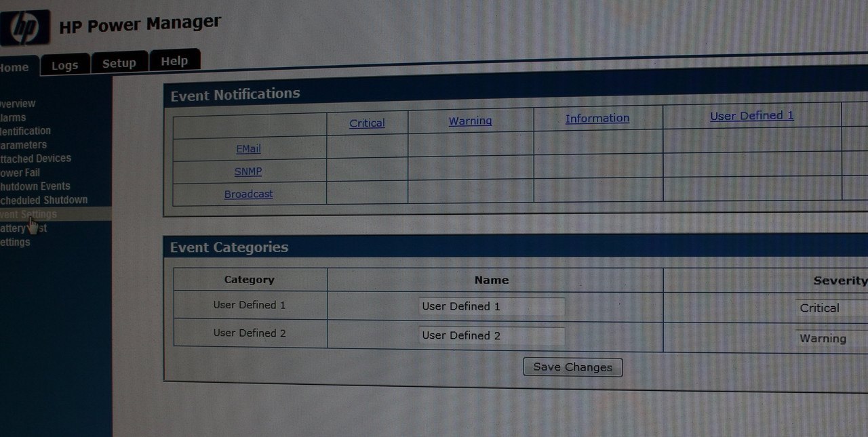This screenshot has height=437, width=868.
Task: Follow the Broadcast notification link
Action: [248, 194]
